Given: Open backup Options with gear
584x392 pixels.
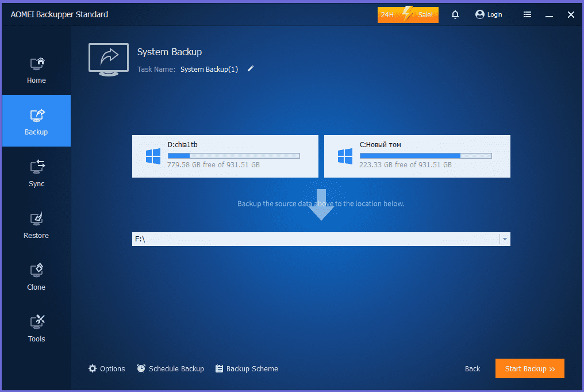Looking at the screenshot, I should [x=106, y=368].
